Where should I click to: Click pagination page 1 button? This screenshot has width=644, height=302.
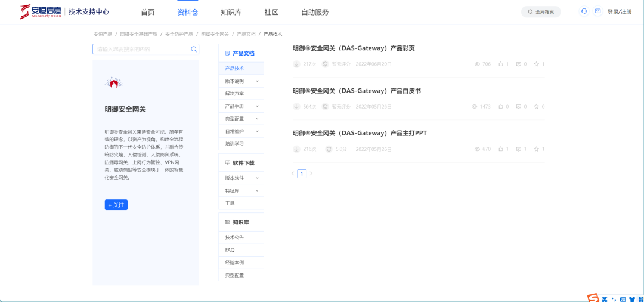[302, 174]
